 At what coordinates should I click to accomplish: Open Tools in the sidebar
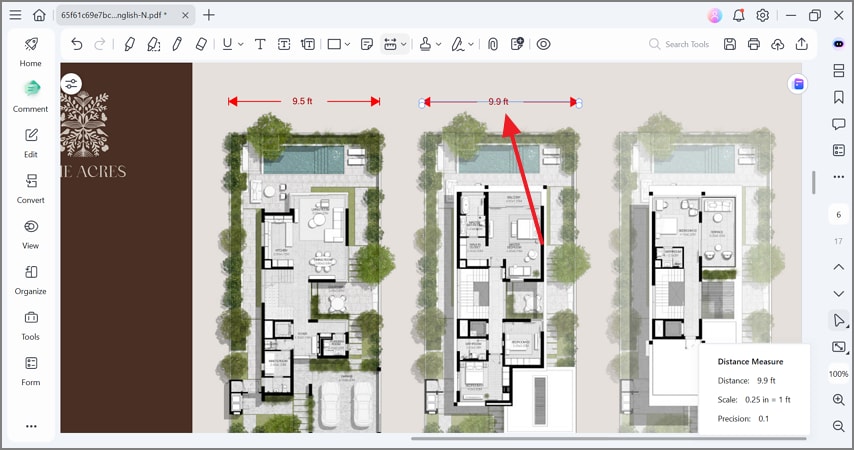point(30,325)
